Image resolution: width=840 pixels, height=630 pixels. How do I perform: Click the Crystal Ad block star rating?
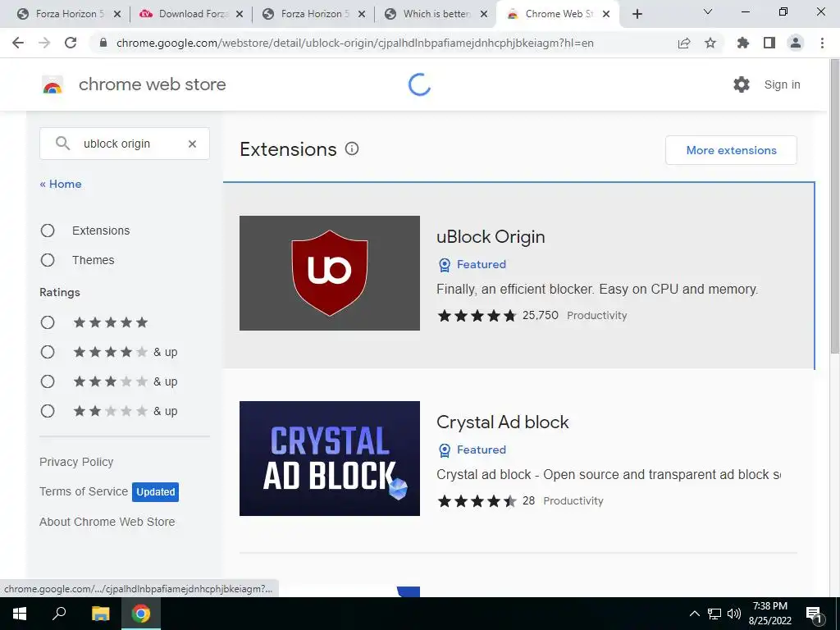[x=477, y=501]
